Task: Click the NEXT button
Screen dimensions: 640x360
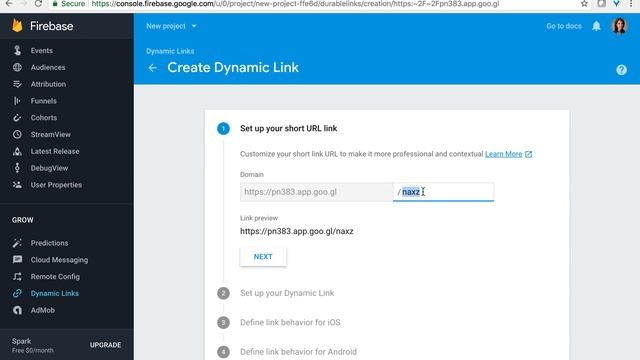Action: [263, 257]
